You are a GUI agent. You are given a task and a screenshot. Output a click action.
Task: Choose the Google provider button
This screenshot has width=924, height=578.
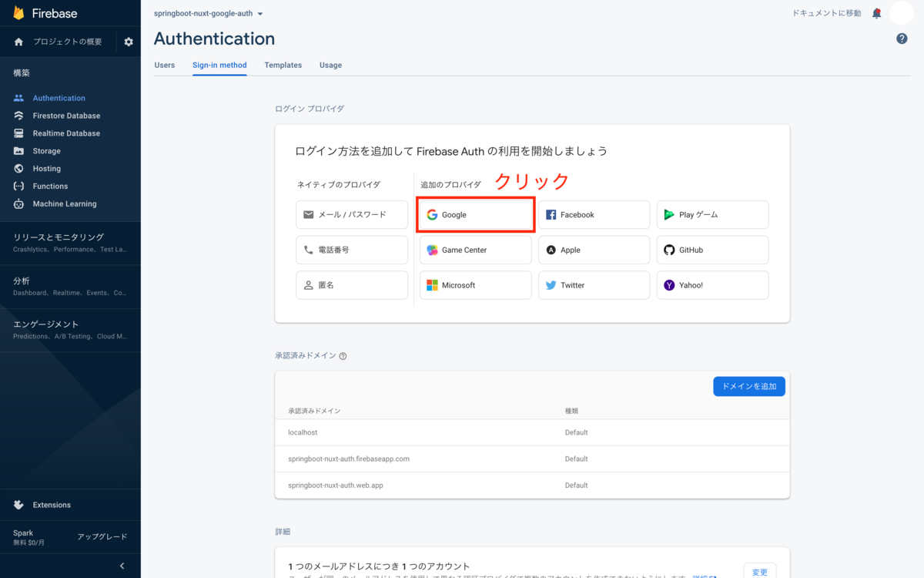coord(476,215)
